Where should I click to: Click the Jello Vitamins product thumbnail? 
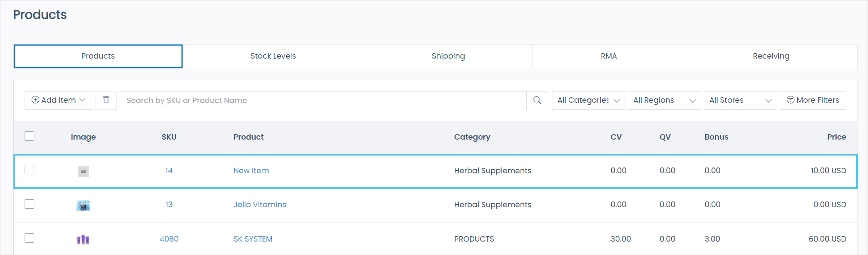pos(83,205)
